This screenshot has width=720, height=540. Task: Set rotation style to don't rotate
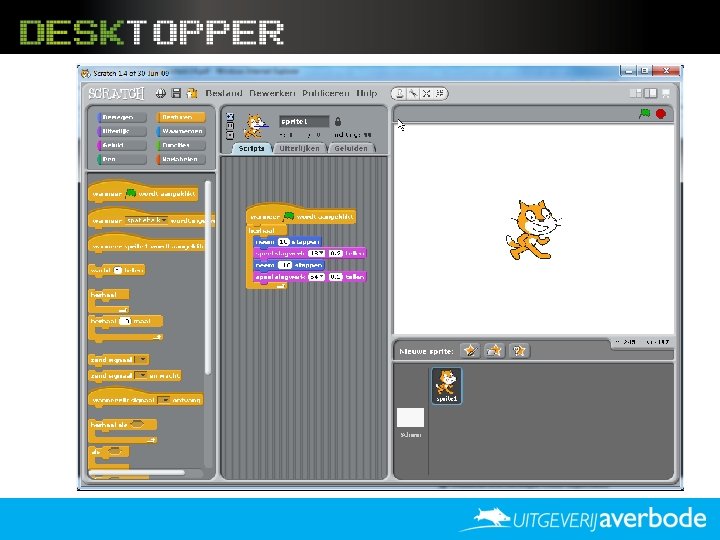point(230,135)
